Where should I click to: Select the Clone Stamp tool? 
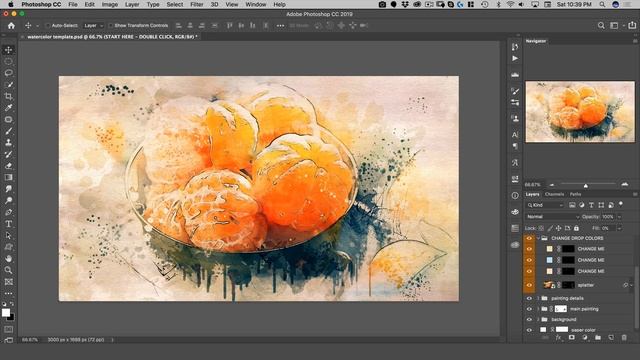(8, 142)
